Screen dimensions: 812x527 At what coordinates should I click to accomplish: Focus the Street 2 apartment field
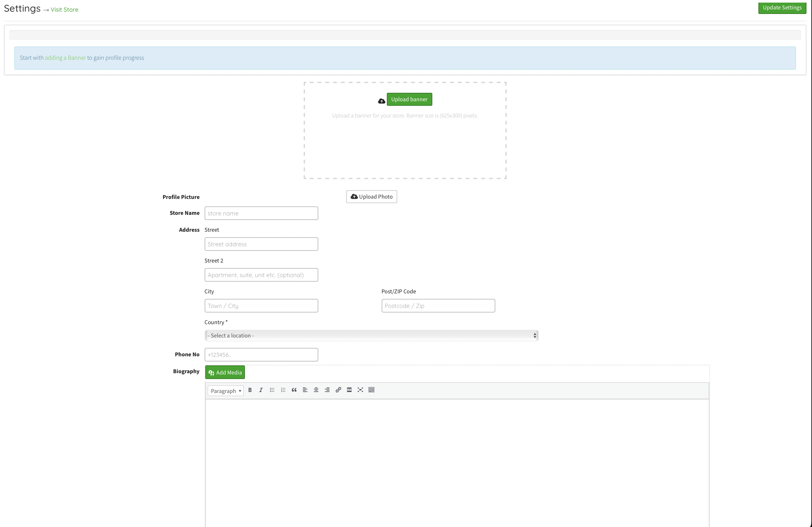261,275
